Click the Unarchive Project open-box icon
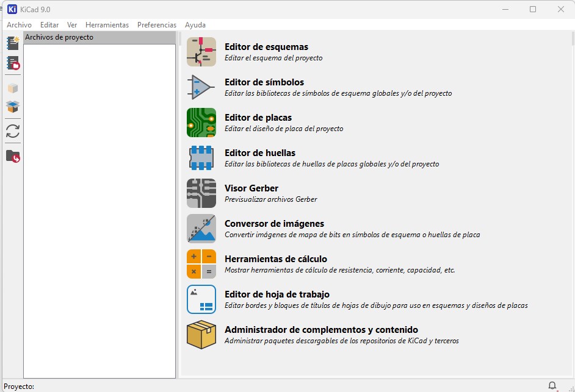Screen dimensions: 575x392 tap(13, 107)
